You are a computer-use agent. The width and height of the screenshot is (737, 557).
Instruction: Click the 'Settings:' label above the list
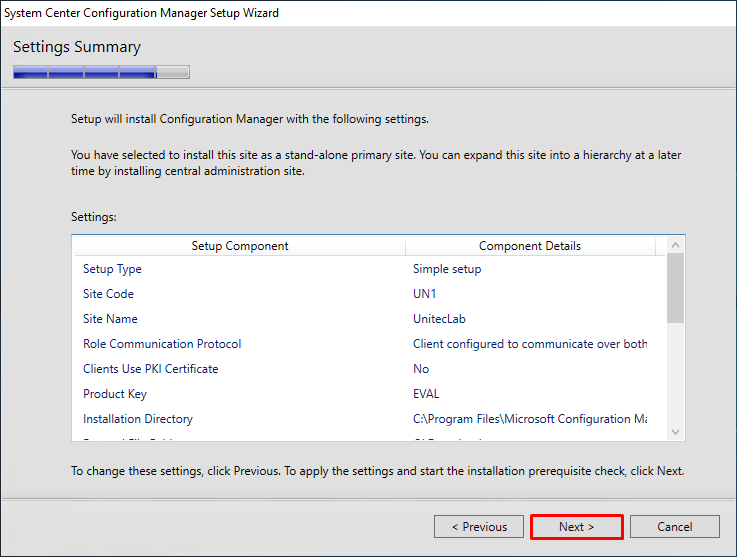coord(94,217)
